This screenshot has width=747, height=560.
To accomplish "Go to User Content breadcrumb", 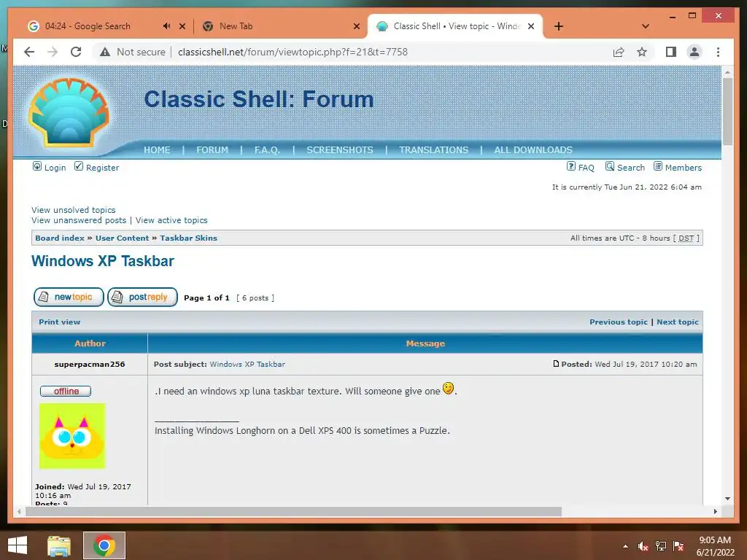I will click(122, 238).
